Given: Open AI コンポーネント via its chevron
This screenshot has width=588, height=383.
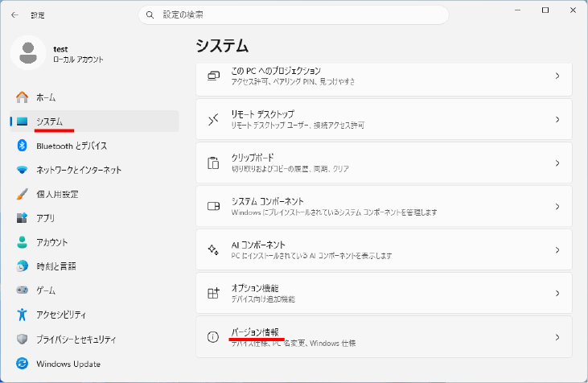Looking at the screenshot, I should point(557,249).
